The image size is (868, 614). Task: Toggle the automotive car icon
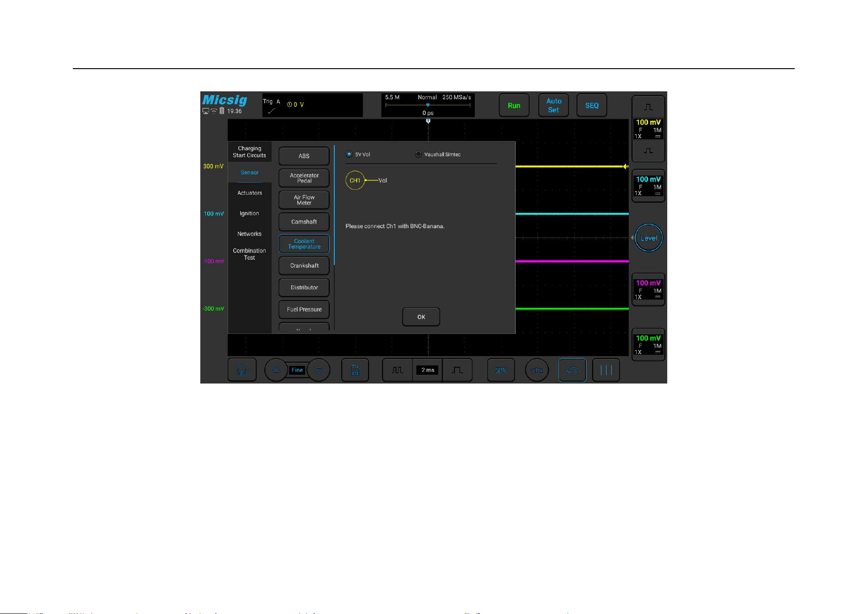tap(573, 370)
